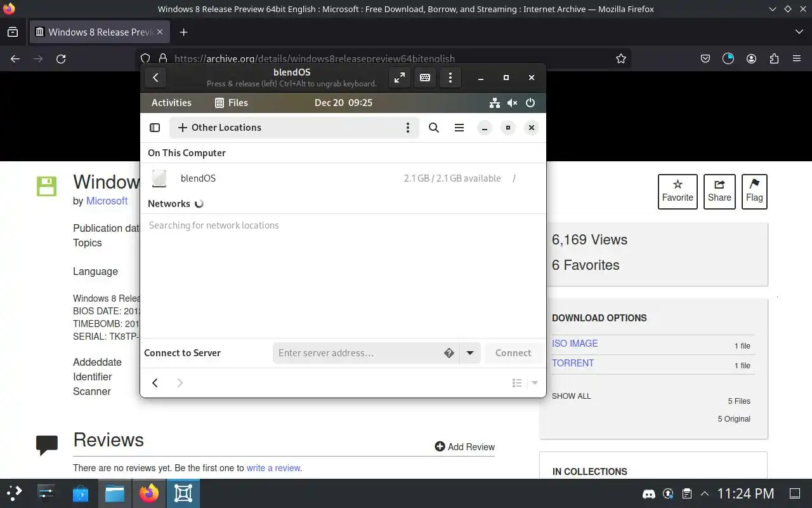The width and height of the screenshot is (812, 508).
Task: Open view options dropdown arrow
Action: click(x=535, y=383)
